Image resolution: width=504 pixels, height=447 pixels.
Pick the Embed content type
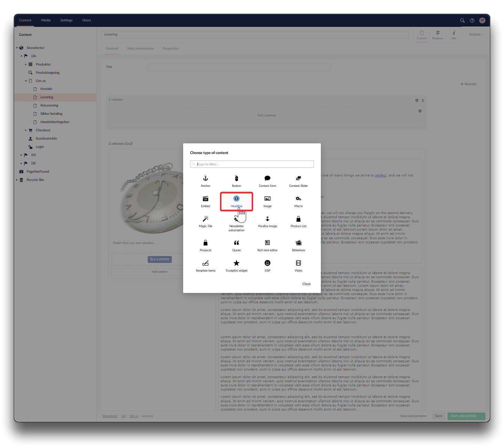click(206, 201)
